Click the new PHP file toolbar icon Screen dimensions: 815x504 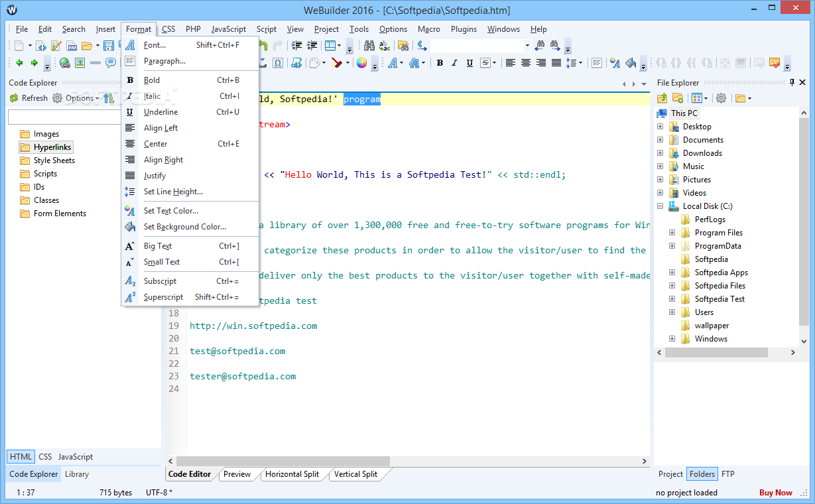pyautogui.click(x=72, y=46)
